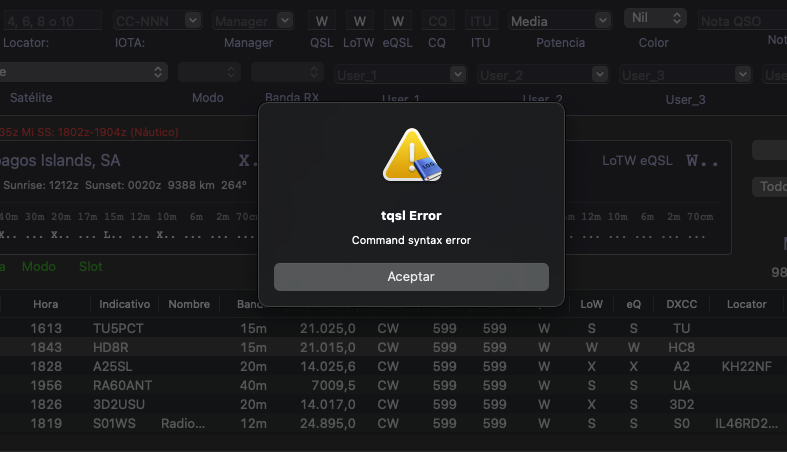Click the red Náutico sunset info text
This screenshot has height=452, width=787.
89,132
